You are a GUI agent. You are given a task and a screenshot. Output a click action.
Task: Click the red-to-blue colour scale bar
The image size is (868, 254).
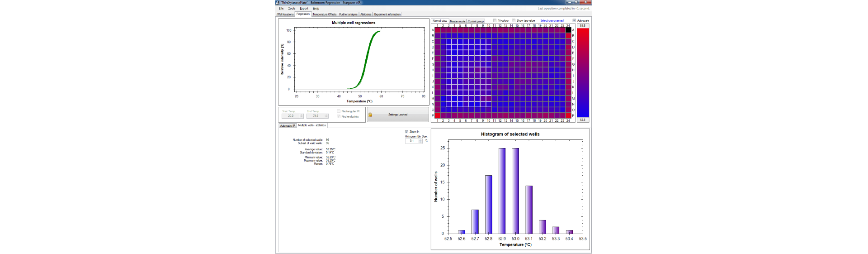click(583, 72)
